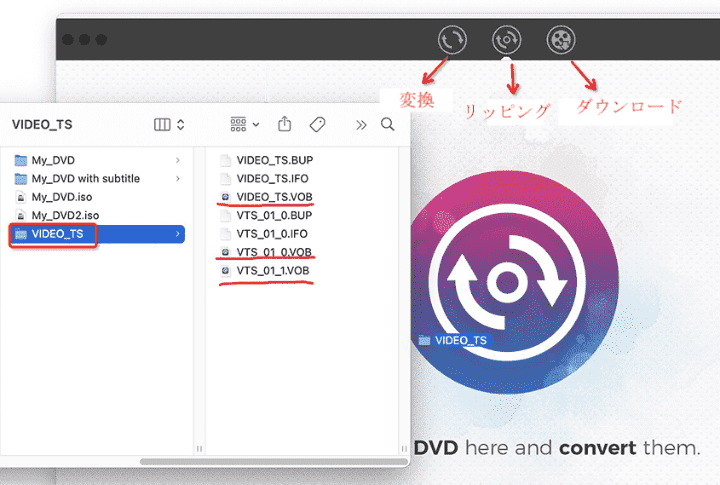Viewport: 720px width, 485px height.
Task: Close the converter app window
Action: pyautogui.click(x=68, y=39)
